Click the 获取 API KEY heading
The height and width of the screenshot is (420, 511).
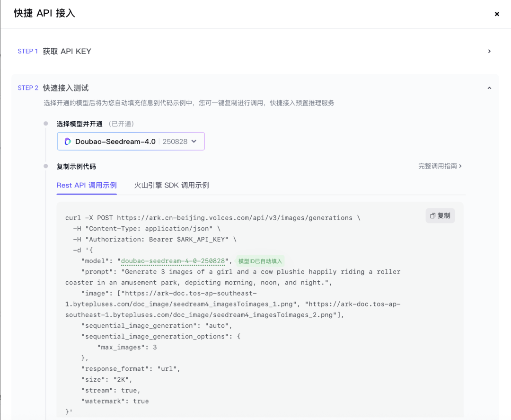(67, 51)
